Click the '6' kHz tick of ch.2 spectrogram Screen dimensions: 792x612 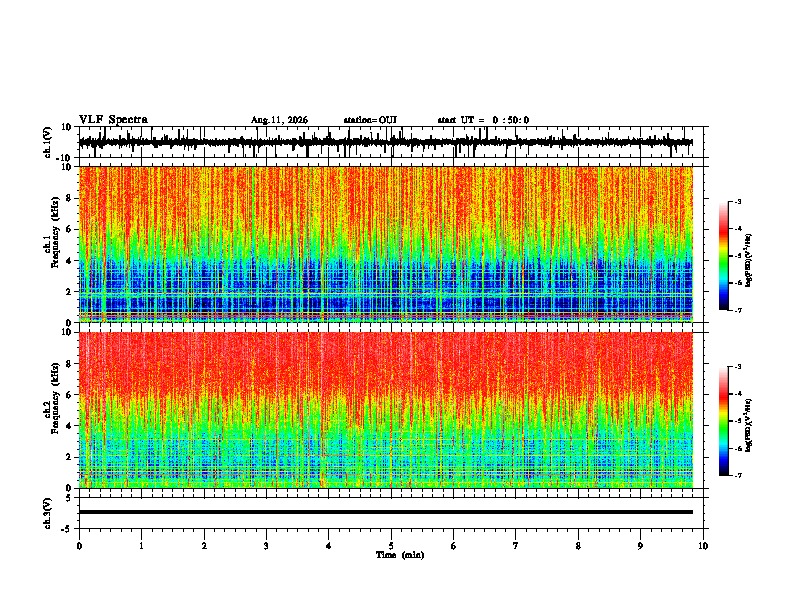(69, 395)
